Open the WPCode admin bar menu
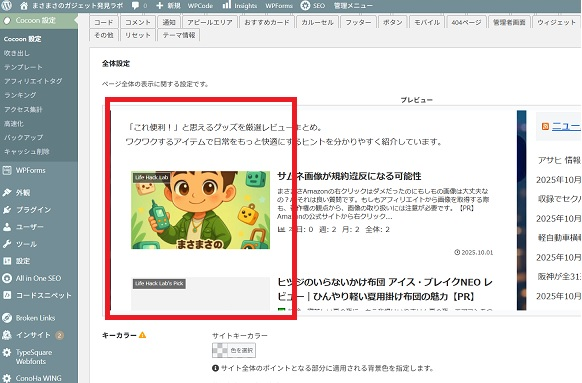 (x=200, y=6)
